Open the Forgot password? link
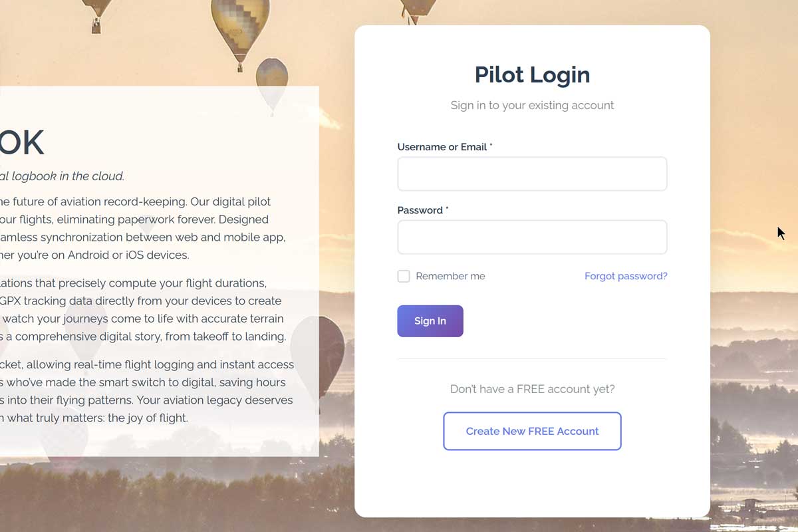This screenshot has width=798, height=532. 625,276
